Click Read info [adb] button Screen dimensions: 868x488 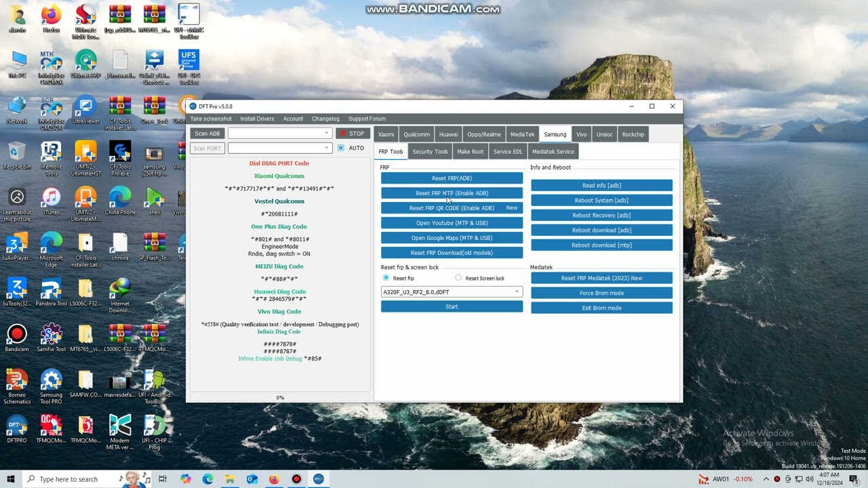(601, 186)
